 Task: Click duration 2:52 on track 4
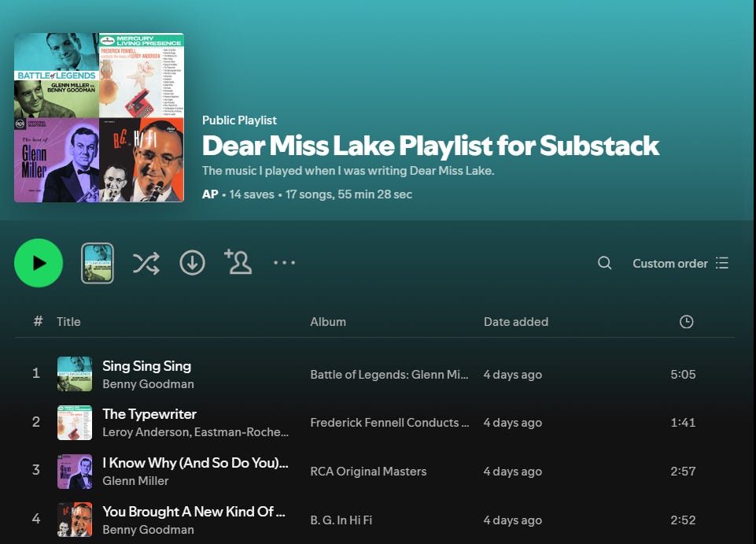(683, 520)
